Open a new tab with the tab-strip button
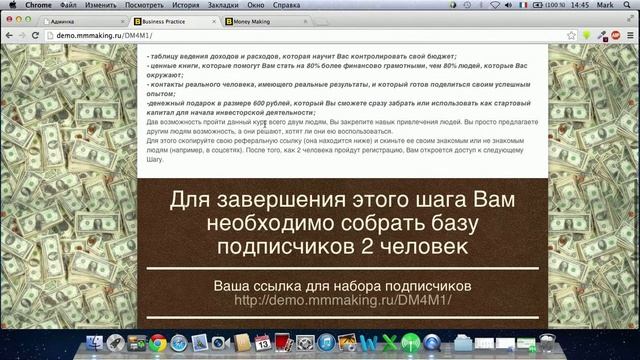Screen dimensions: 640x360 [322, 22]
